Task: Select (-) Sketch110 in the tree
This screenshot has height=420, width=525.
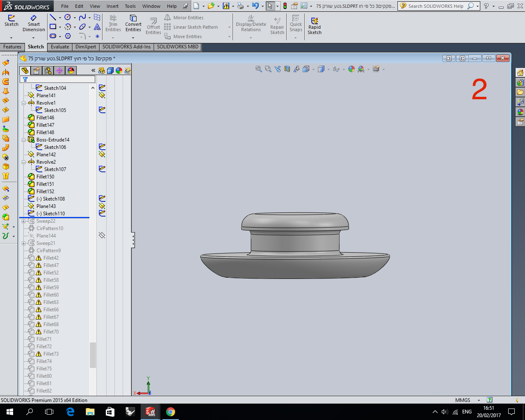Action: [50, 214]
